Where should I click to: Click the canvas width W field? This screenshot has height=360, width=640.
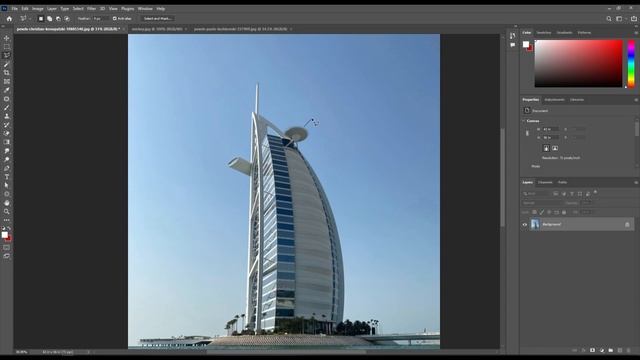coord(550,129)
